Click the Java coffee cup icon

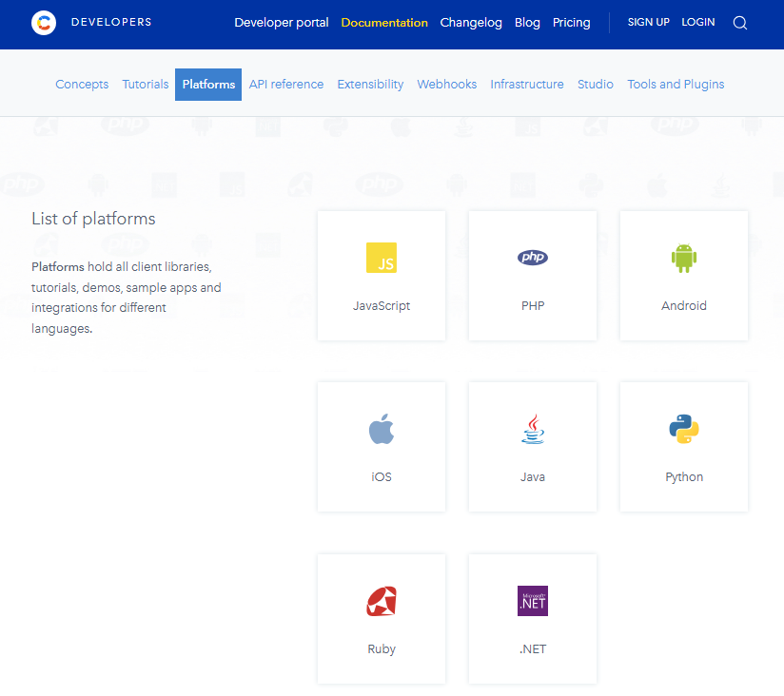[533, 429]
